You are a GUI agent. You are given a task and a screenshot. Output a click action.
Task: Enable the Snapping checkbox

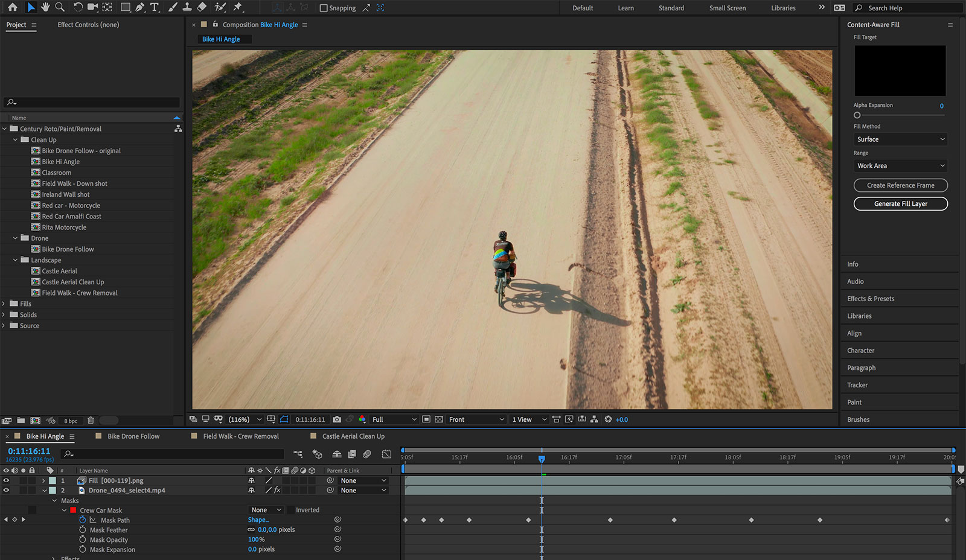[x=324, y=8]
